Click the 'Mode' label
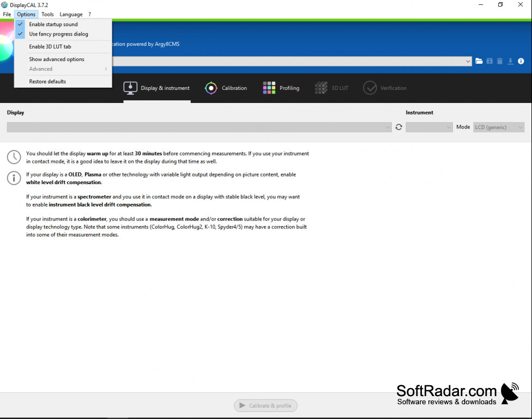This screenshot has height=419, width=532. point(463,127)
